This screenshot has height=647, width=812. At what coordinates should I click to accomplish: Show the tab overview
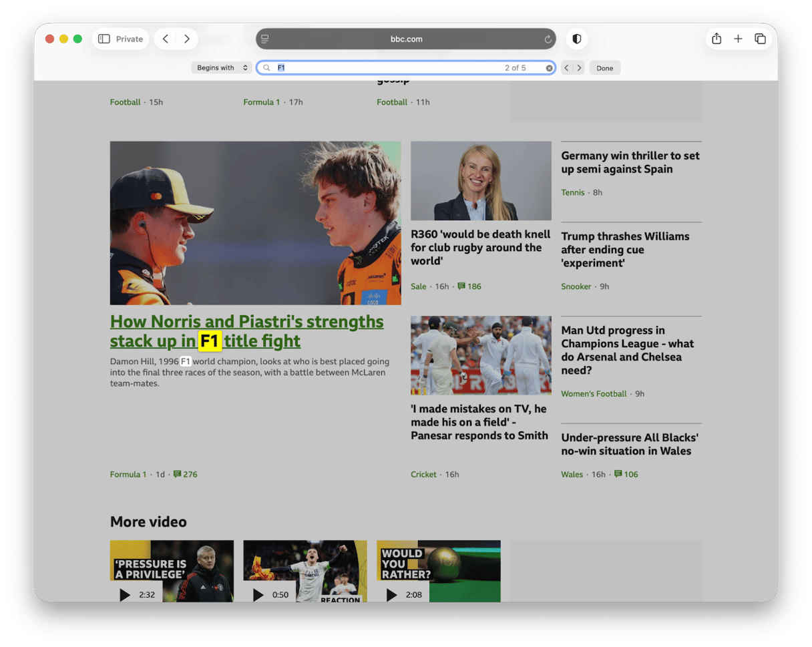click(x=760, y=39)
